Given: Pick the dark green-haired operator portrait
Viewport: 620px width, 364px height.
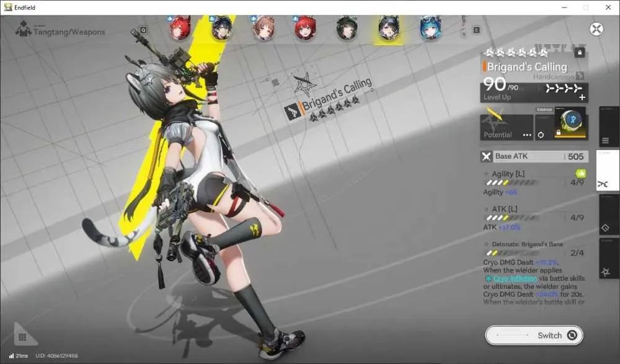Looking at the screenshot, I should coord(347,28).
